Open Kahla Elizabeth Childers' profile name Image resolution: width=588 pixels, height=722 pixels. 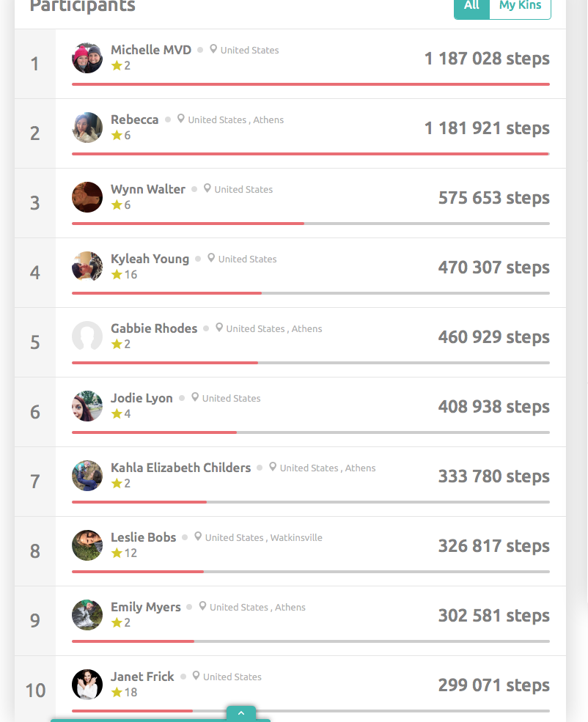click(181, 468)
